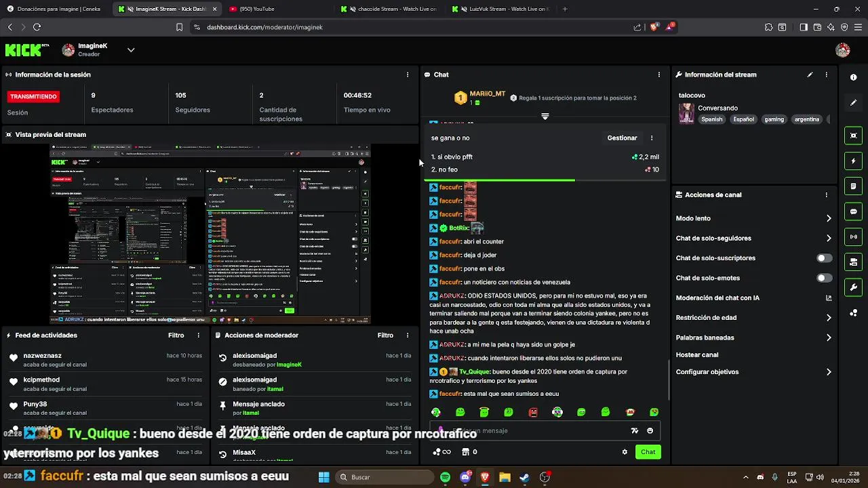Open Acciones de moderador three-dot menu

tap(408, 335)
